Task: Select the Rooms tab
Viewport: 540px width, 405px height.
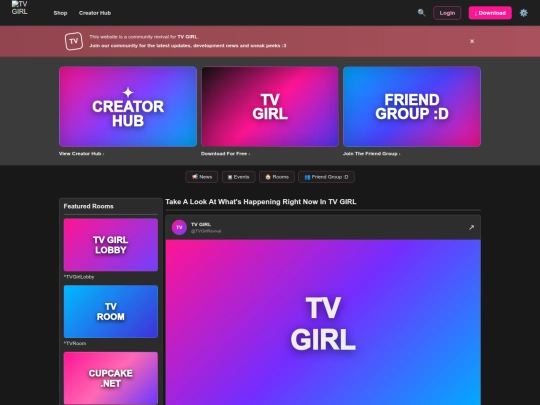Action: pos(277,177)
